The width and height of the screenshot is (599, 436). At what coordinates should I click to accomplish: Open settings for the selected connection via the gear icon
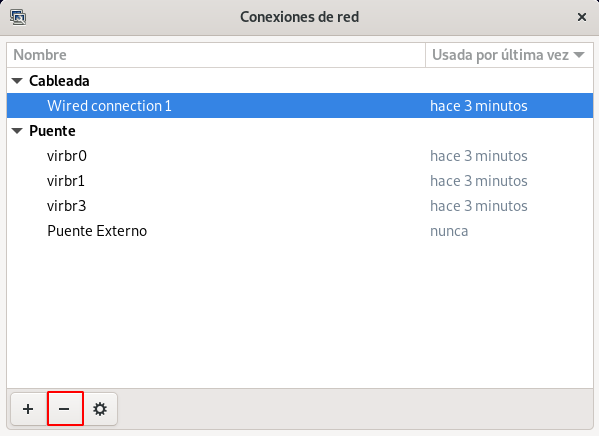100,409
